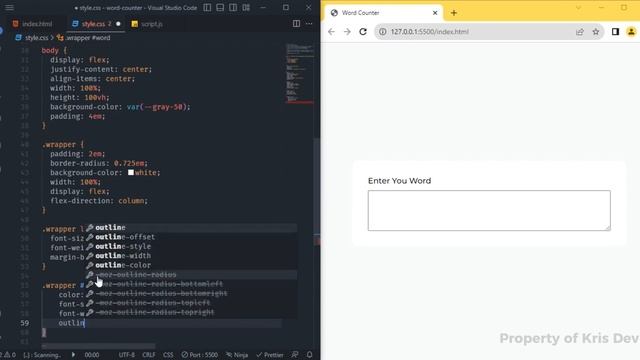Open Chrome tab search chevron
Image resolution: width=640 pixels, height=360 pixels.
(578, 8)
